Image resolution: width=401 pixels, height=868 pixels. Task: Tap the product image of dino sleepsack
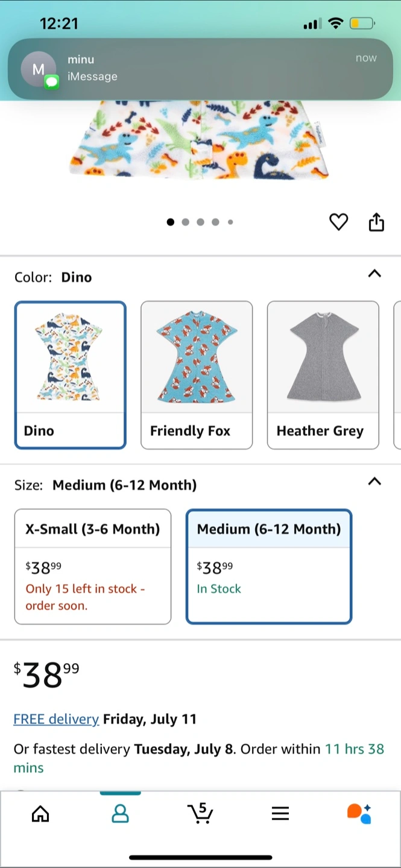pyautogui.click(x=200, y=145)
